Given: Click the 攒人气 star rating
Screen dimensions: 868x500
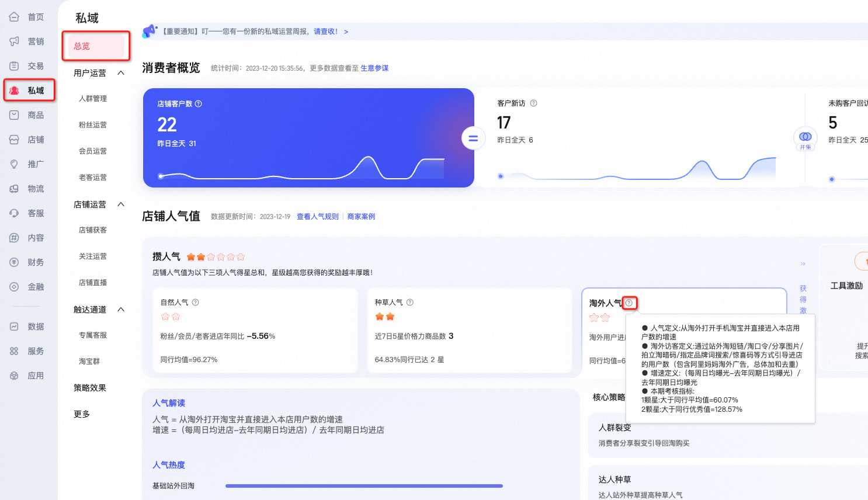Looking at the screenshot, I should tap(216, 257).
